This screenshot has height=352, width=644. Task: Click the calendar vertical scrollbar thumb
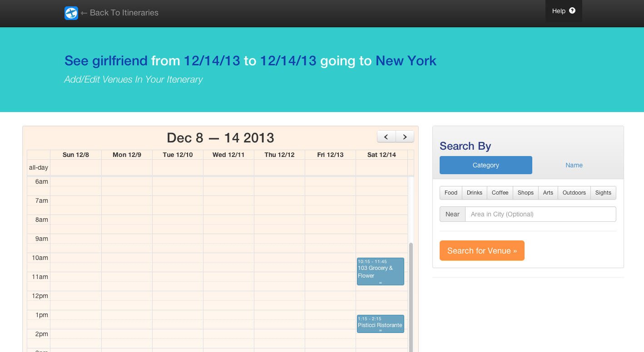tap(411, 297)
